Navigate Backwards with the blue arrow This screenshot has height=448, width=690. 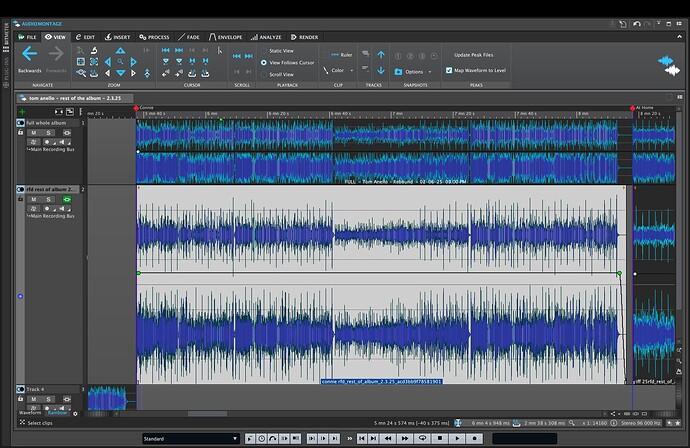pyautogui.click(x=29, y=54)
